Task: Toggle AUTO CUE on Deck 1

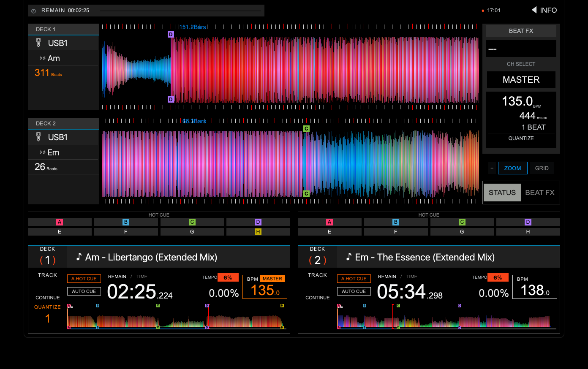Action: coord(84,291)
